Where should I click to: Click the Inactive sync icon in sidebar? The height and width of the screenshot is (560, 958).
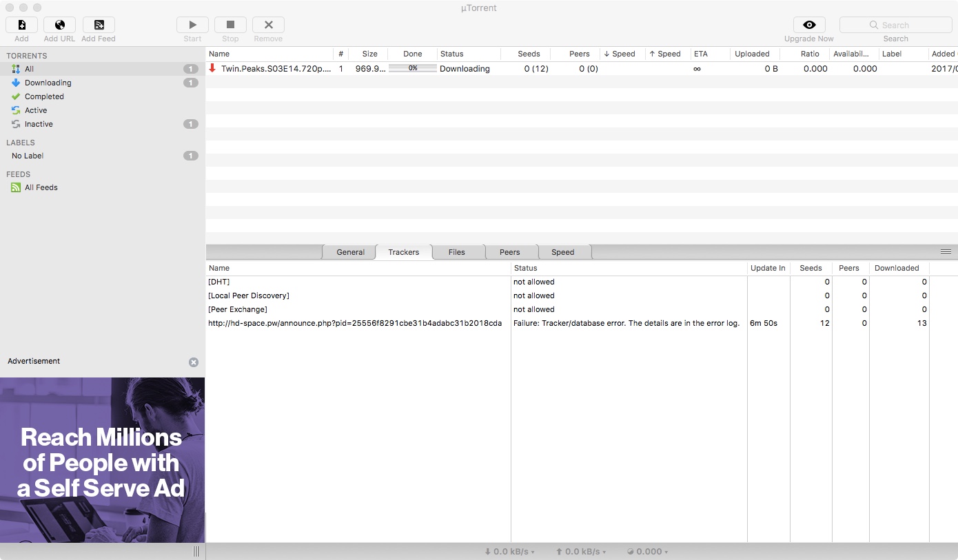click(16, 124)
